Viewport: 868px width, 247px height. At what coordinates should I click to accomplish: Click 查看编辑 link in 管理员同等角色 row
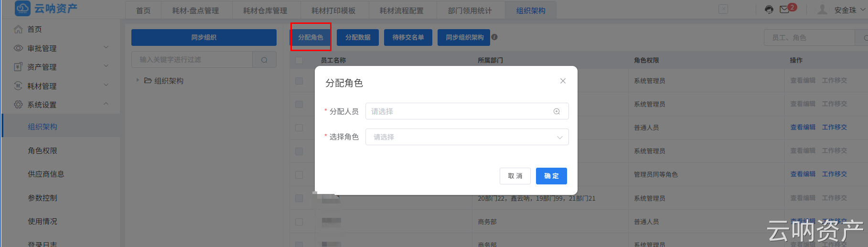[x=803, y=174]
